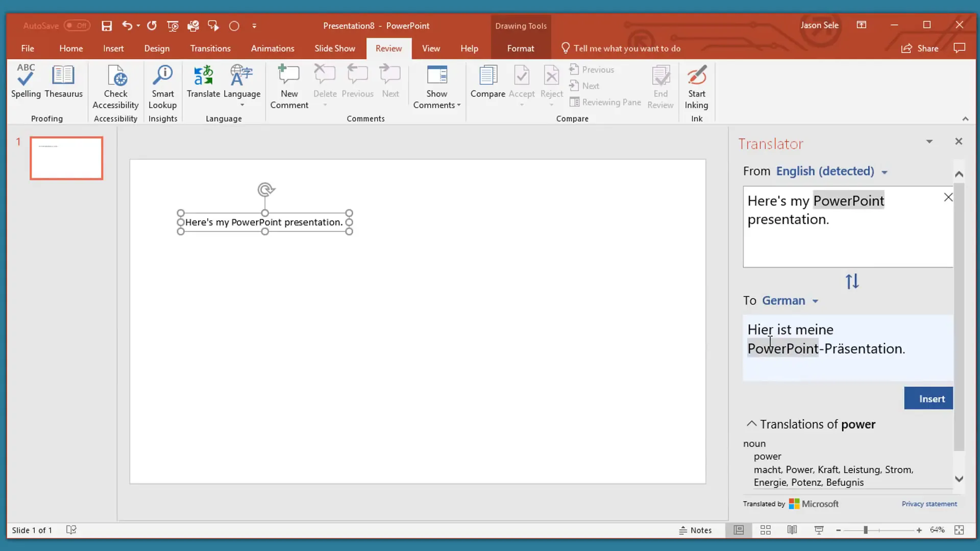The width and height of the screenshot is (980, 551).
Task: Toggle the Notes pane
Action: (695, 530)
